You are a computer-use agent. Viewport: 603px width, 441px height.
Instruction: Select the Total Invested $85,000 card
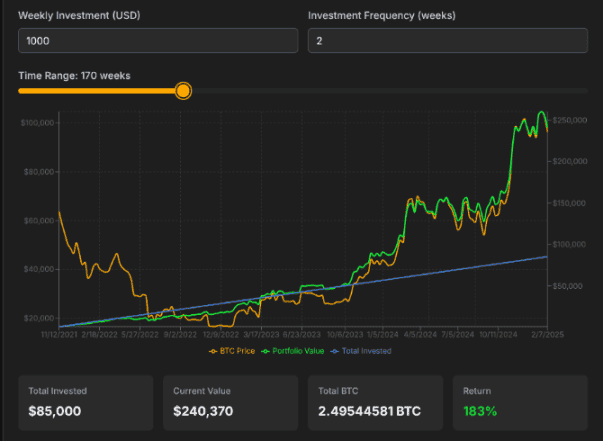click(x=85, y=402)
